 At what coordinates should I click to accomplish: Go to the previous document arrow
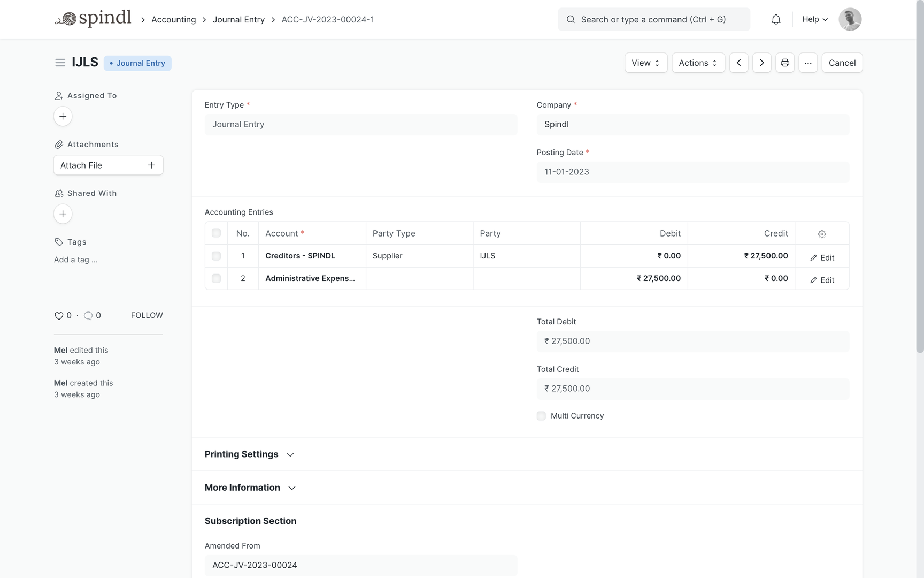point(738,63)
